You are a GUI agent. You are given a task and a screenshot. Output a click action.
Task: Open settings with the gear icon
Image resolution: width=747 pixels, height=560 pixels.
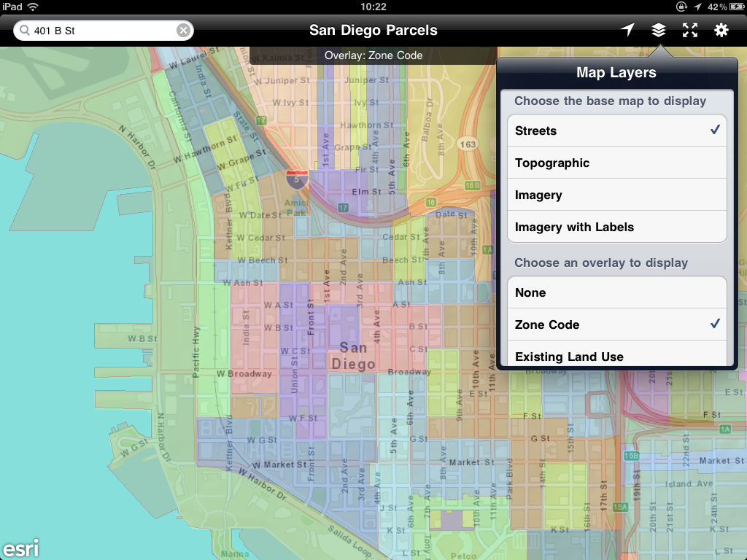[x=721, y=30]
